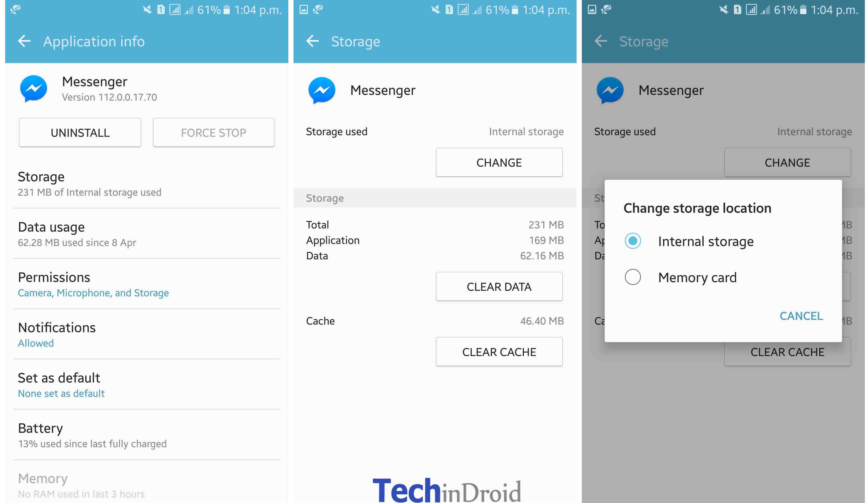Click CANCEL in Change storage location dialog
Screen dimensions: 868x503
pos(801,316)
